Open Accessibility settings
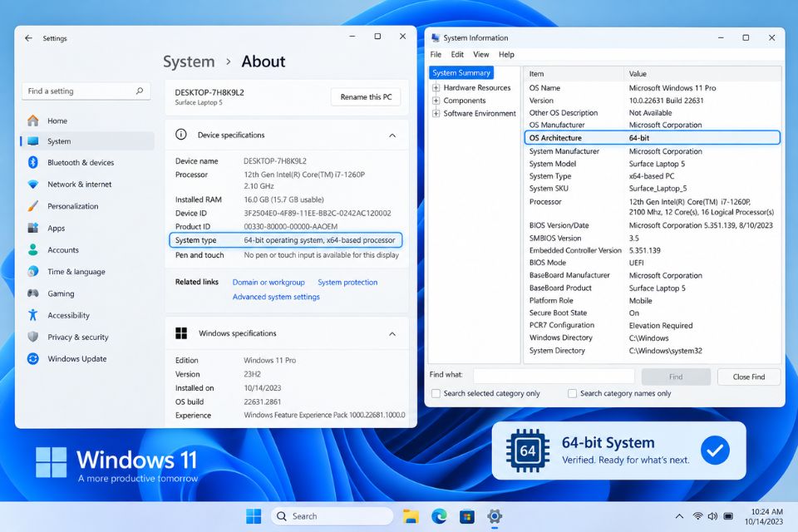798x532 pixels. [68, 316]
